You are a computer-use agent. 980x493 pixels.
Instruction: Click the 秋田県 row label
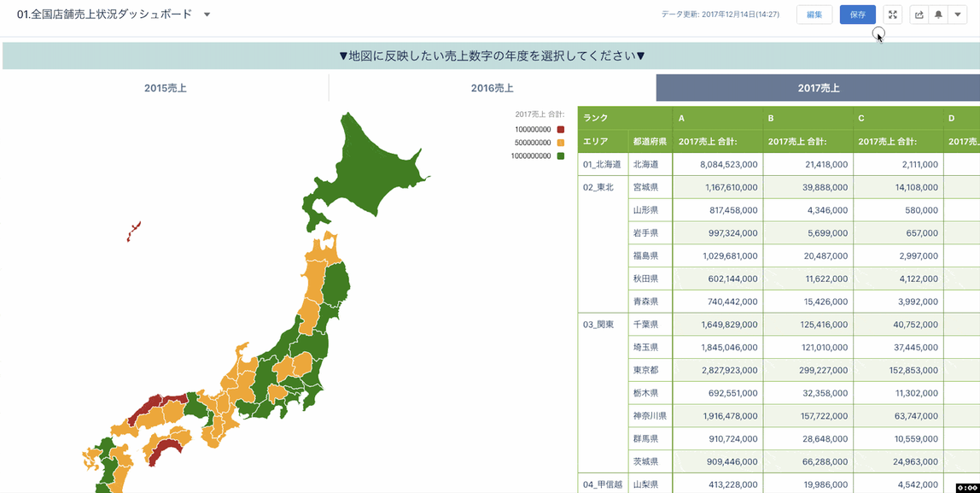(650, 279)
